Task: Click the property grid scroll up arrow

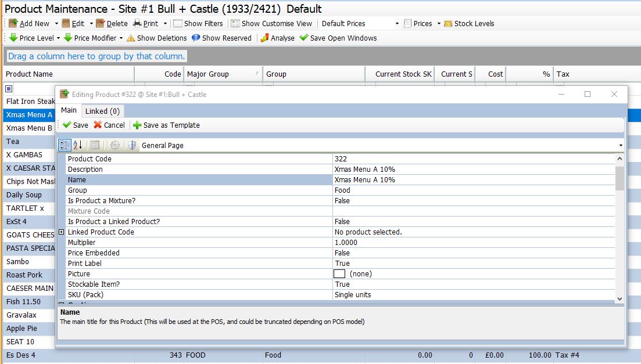Action: tap(619, 159)
